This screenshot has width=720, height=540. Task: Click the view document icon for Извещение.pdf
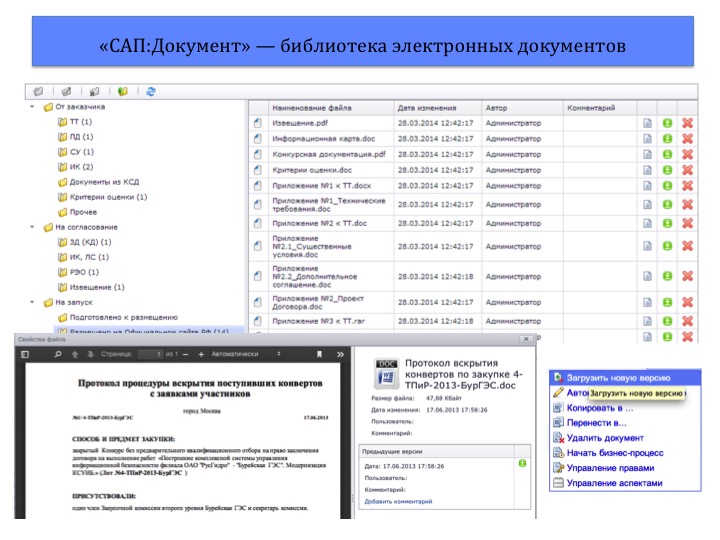click(647, 123)
